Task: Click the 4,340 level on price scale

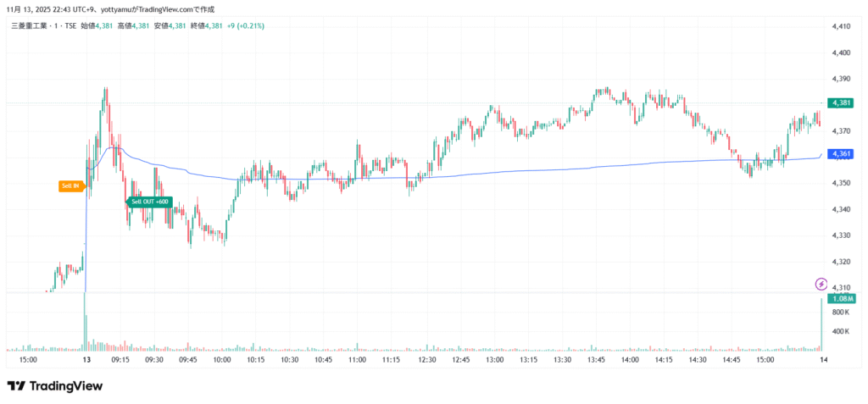Action: [x=841, y=209]
